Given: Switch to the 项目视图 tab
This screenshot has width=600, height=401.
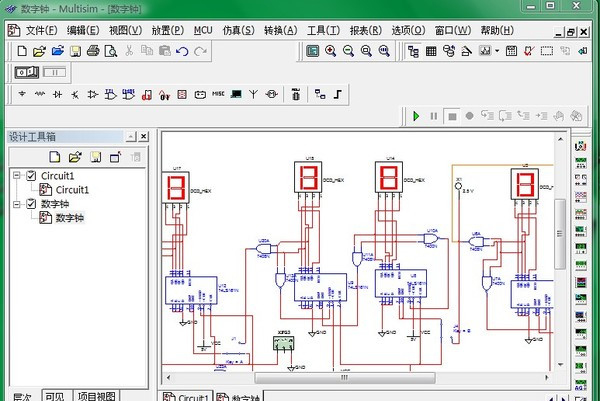Looking at the screenshot, I should (x=96, y=396).
